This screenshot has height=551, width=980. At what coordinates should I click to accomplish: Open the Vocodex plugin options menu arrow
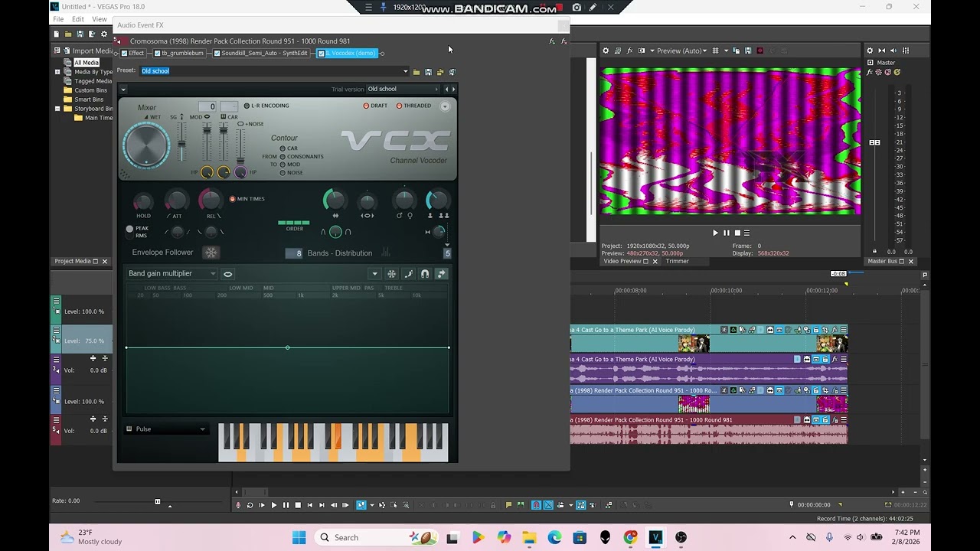123,90
